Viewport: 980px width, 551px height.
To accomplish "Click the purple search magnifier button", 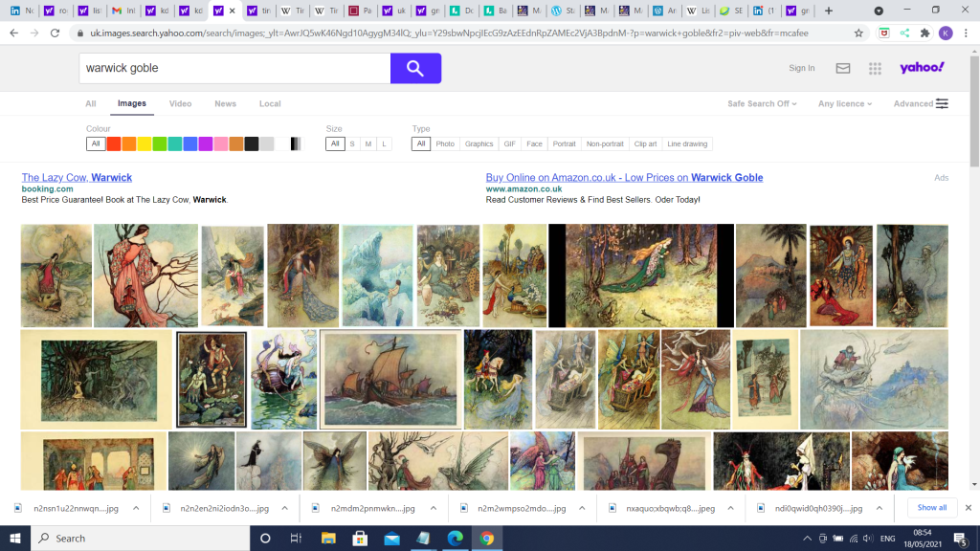I will (x=415, y=68).
